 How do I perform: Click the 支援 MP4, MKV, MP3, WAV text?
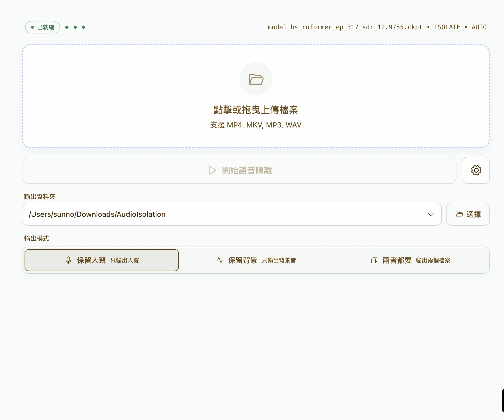click(256, 125)
